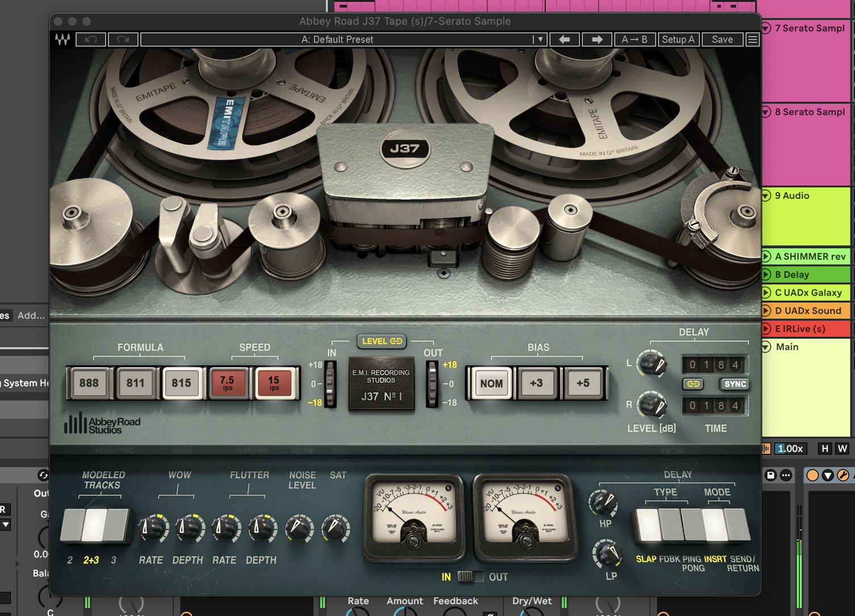Expand the 9 Audio track
The width and height of the screenshot is (855, 616).
(766, 196)
